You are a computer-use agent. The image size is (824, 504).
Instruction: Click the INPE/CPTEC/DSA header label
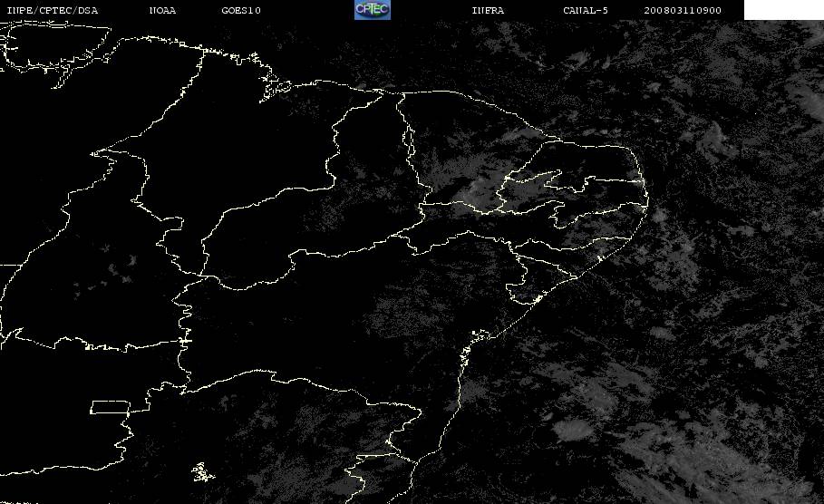coord(53,10)
